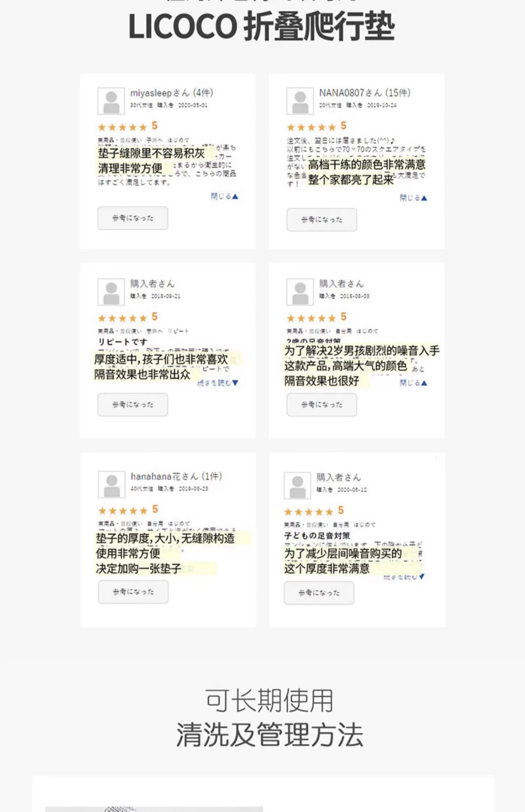Click avatar of the 2020-05-12 reviewer

[x=297, y=485]
